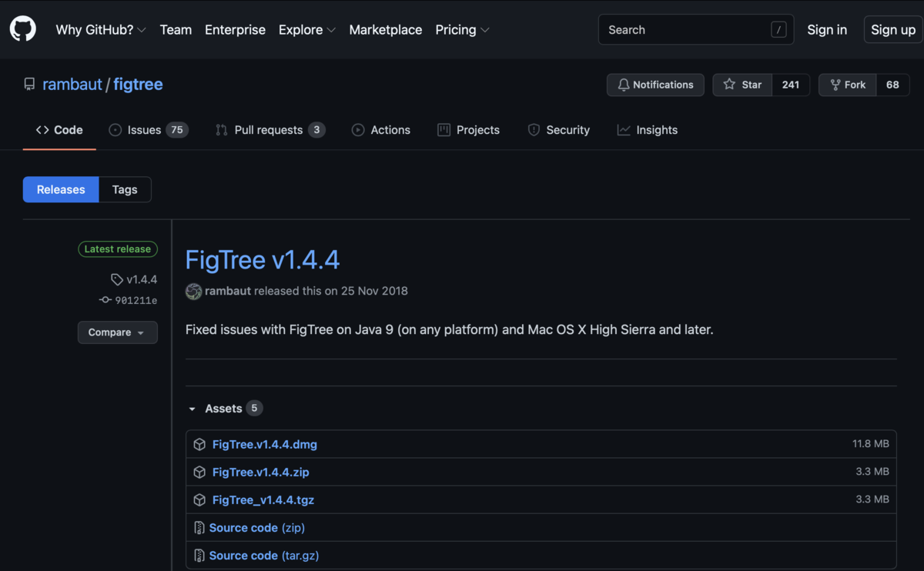Click the repository book icon beside rambaut

click(29, 85)
